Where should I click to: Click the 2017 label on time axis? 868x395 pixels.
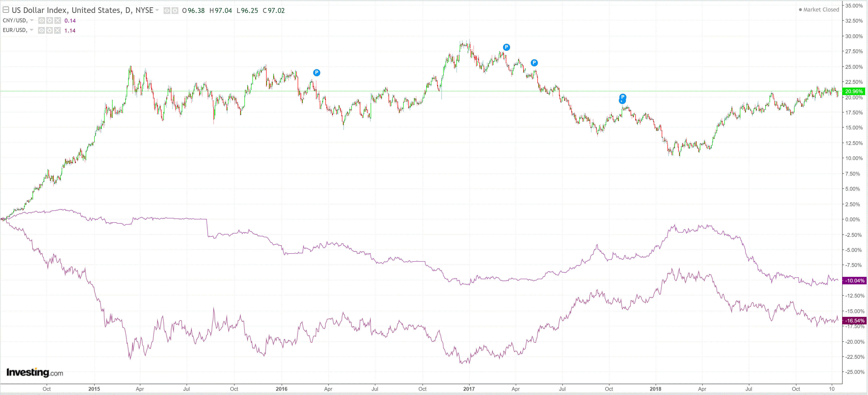(x=469, y=389)
